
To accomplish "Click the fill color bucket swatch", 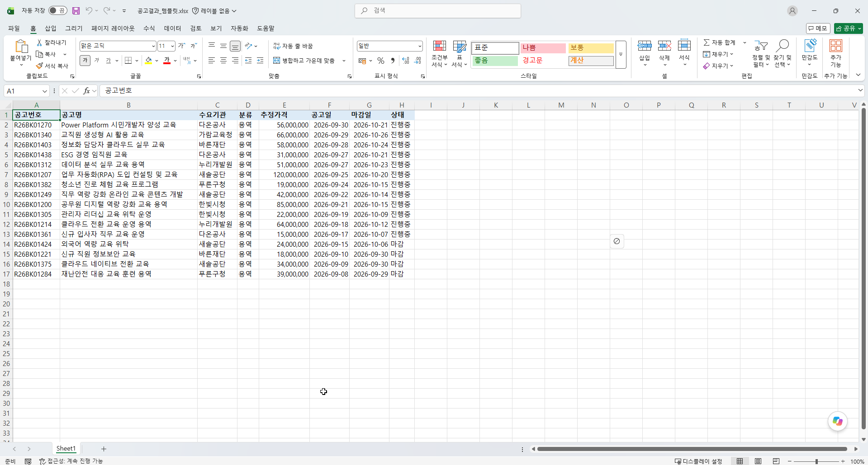I will point(148,61).
